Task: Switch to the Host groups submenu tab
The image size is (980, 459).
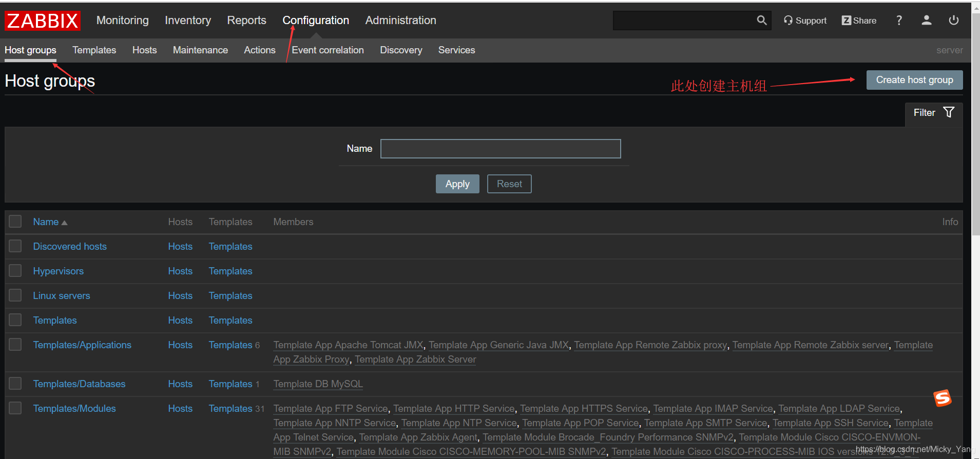Action: coord(30,50)
